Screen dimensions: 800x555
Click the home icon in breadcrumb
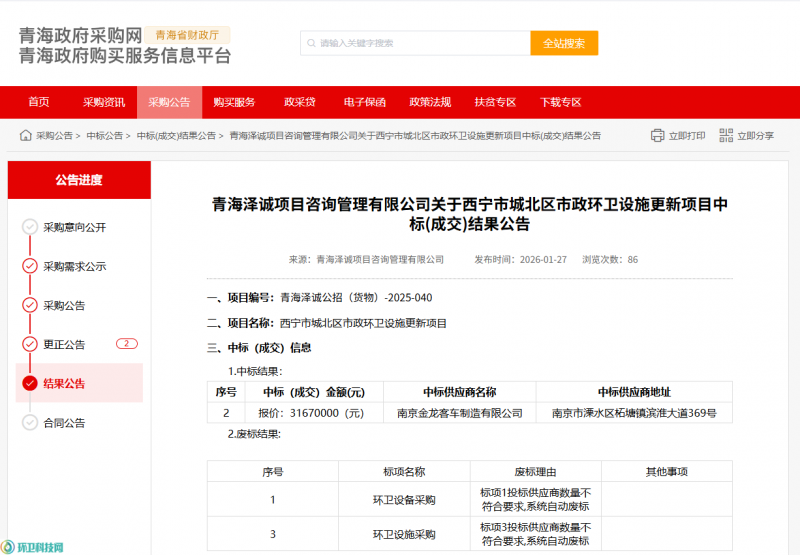coord(25,135)
